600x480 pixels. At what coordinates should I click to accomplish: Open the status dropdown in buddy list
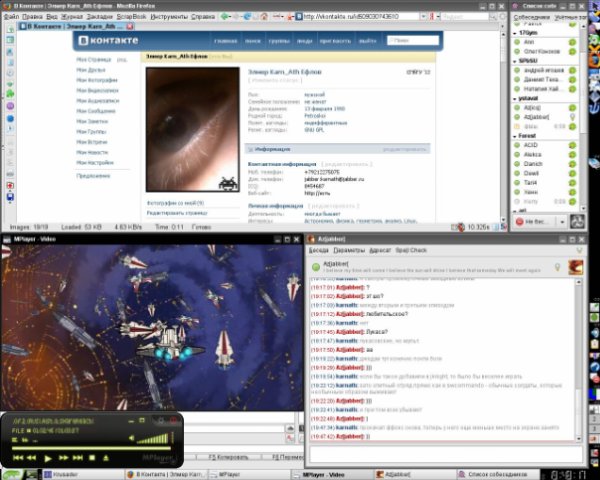point(562,222)
